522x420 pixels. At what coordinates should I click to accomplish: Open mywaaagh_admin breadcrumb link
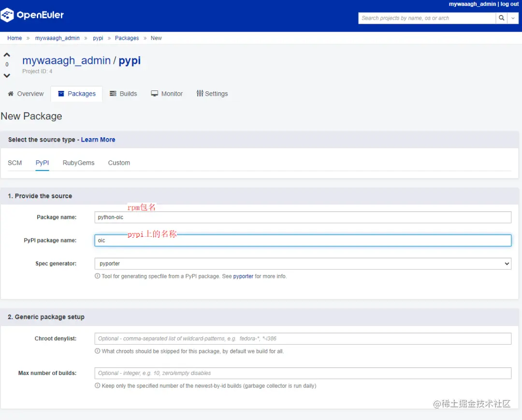point(57,38)
